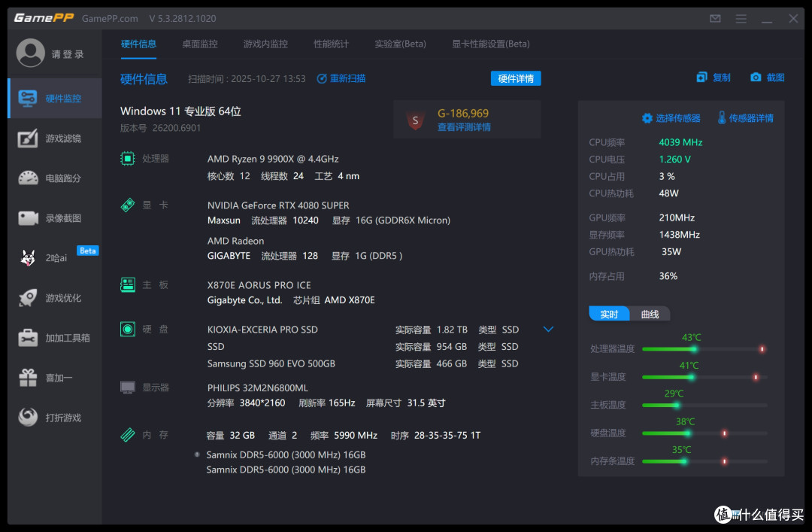Click NVIDIA GeForce RTX 4080 SUPER text
Screen dimensions: 812x532
tap(278, 205)
